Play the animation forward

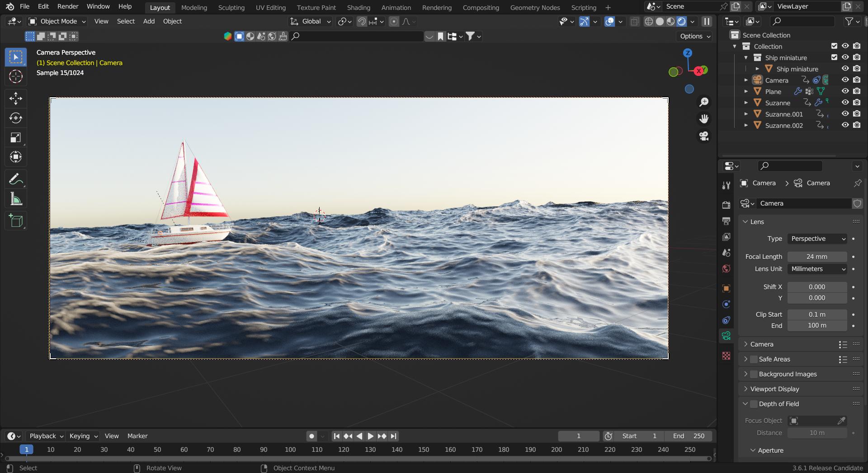tap(371, 436)
